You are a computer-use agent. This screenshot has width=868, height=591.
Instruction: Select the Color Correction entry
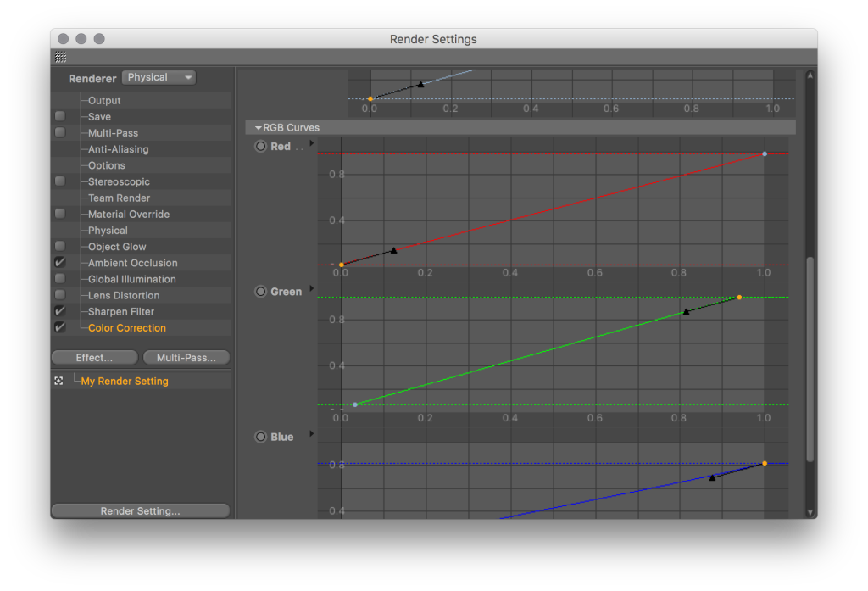pyautogui.click(x=127, y=328)
